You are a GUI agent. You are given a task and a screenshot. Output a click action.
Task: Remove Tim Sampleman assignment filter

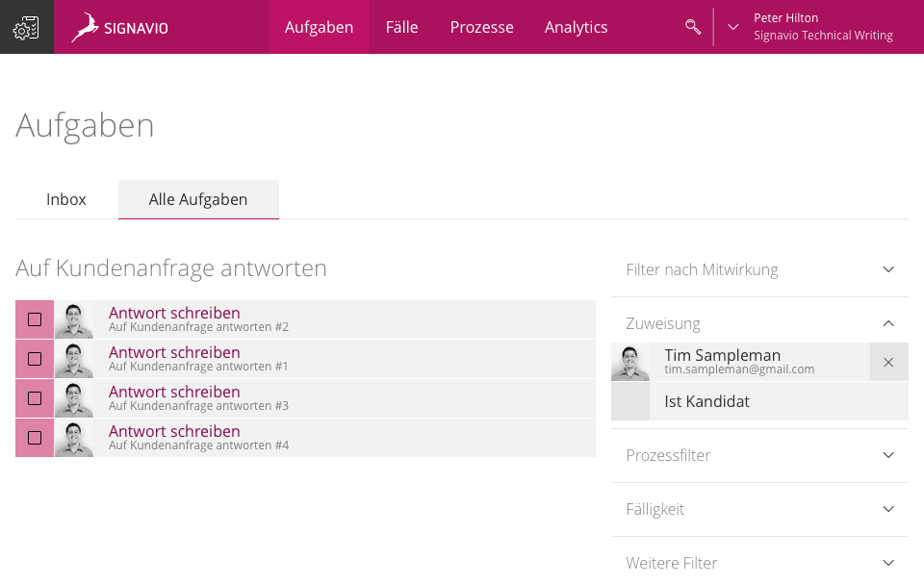tap(888, 363)
